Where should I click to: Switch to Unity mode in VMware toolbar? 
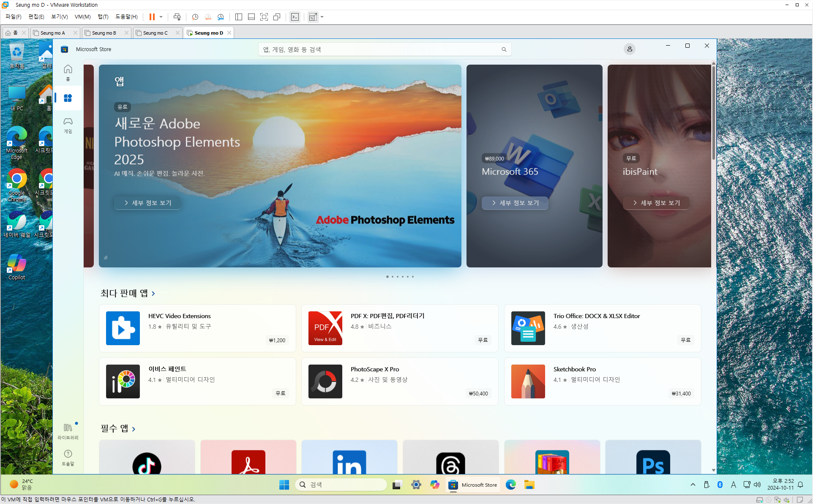pos(277,17)
